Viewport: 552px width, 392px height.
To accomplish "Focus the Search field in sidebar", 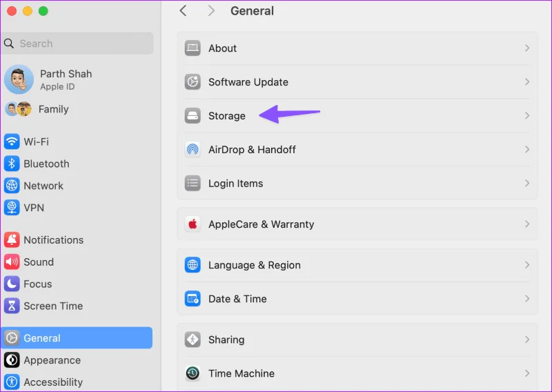I will (77, 43).
